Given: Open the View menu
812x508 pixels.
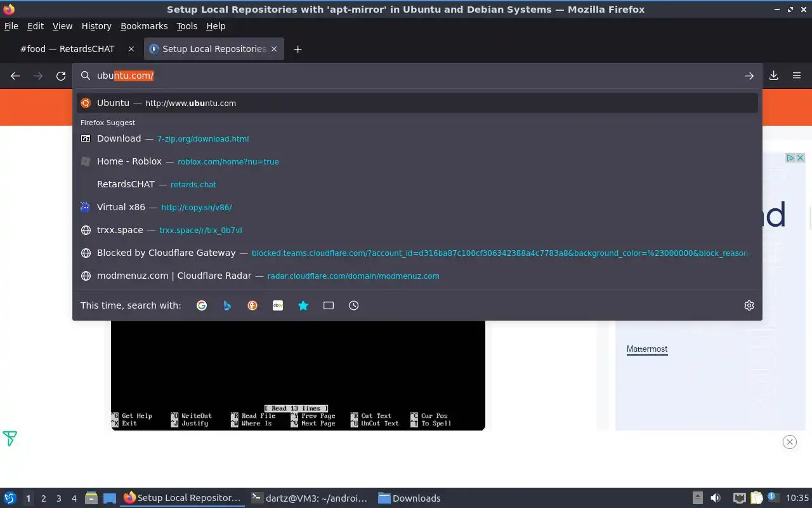Looking at the screenshot, I should point(62,26).
